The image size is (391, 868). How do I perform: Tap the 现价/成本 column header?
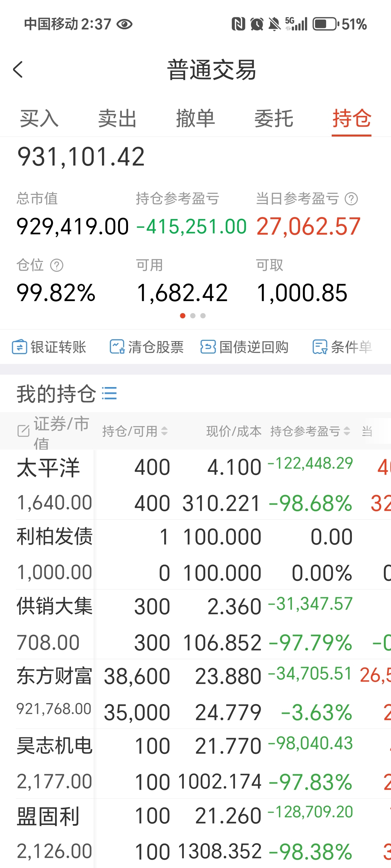[x=234, y=431]
